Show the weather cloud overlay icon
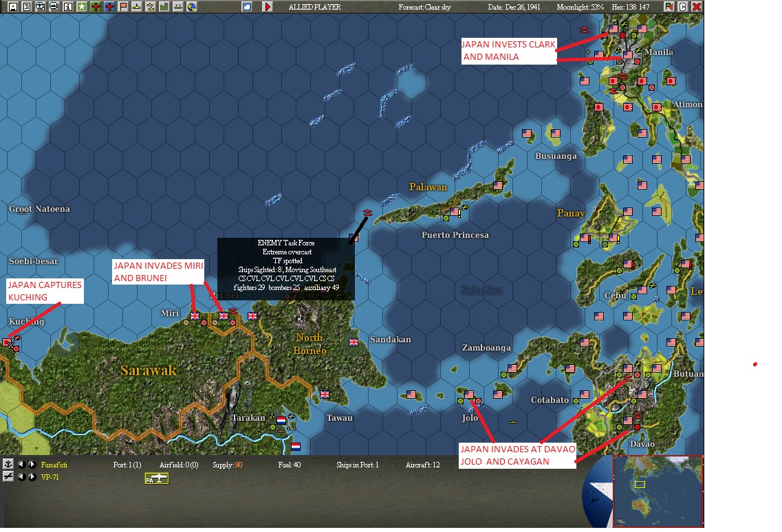The width and height of the screenshot is (782, 532). [x=247, y=6]
